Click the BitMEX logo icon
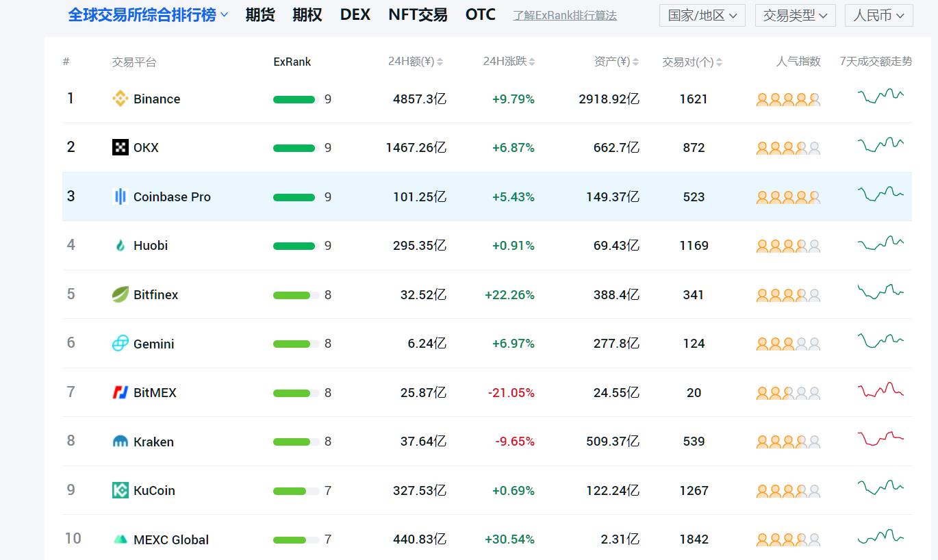This screenshot has width=938, height=560. (121, 392)
